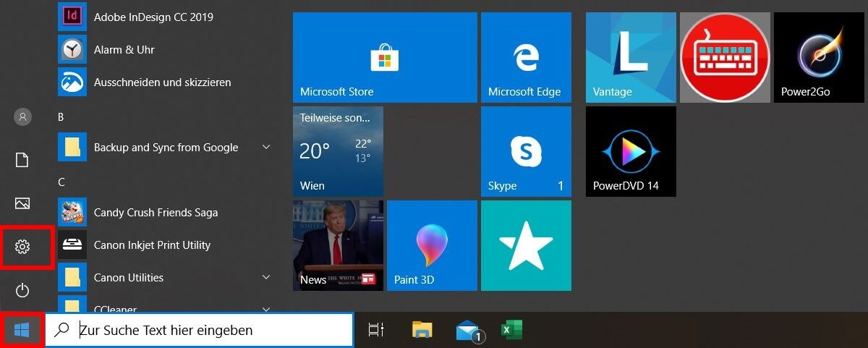This screenshot has width=868, height=348.
Task: Open the News tile
Action: click(338, 245)
